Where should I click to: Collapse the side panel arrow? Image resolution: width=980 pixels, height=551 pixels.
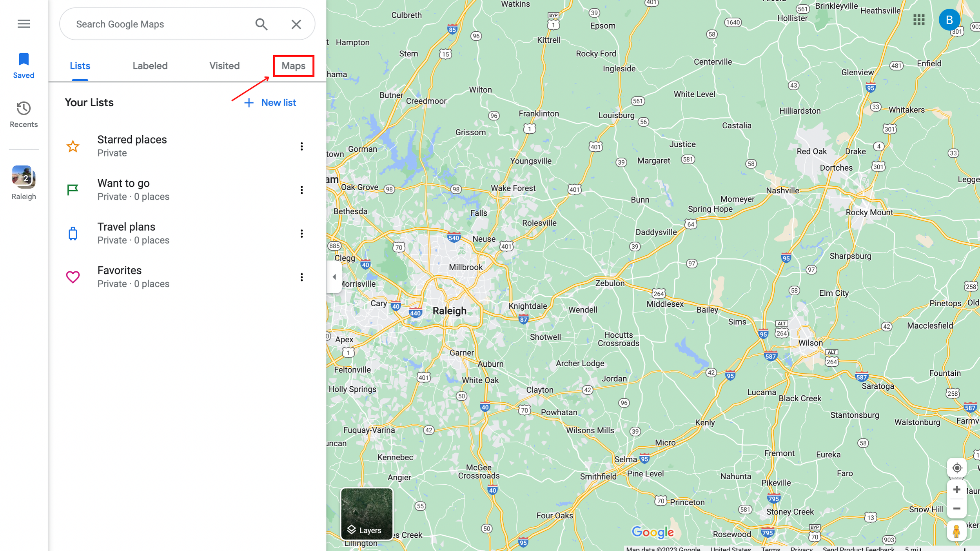(x=334, y=277)
